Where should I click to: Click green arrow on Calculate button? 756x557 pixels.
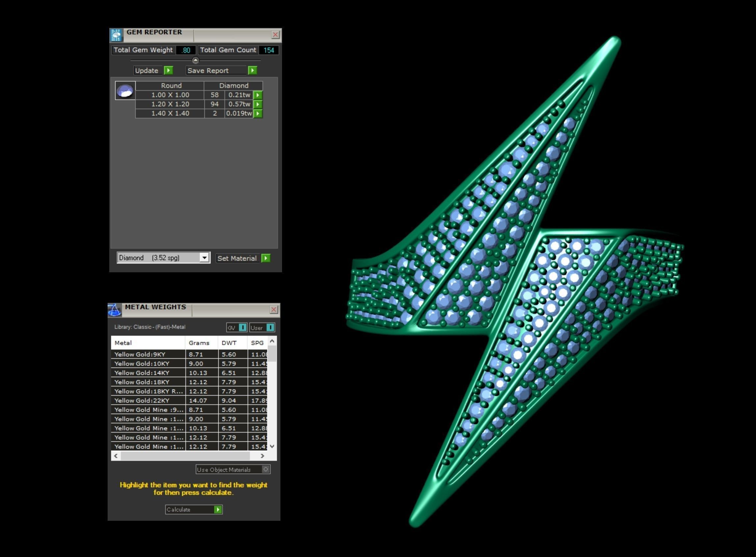[218, 510]
